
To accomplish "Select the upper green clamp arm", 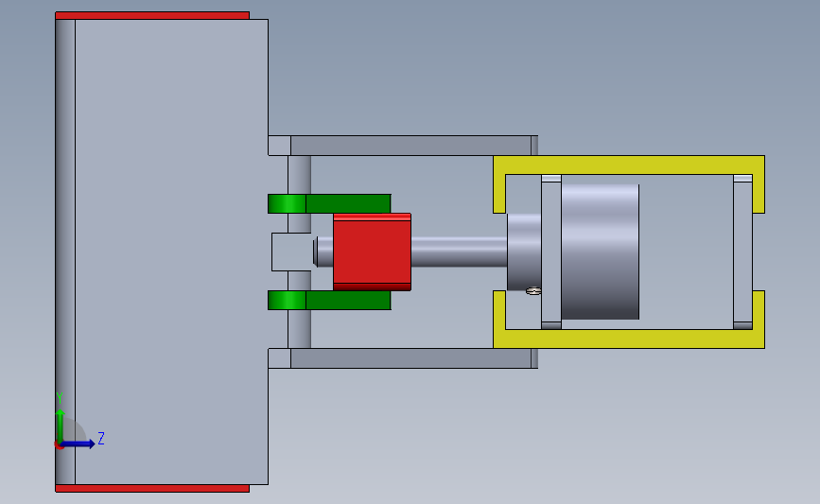I will coord(329,203).
